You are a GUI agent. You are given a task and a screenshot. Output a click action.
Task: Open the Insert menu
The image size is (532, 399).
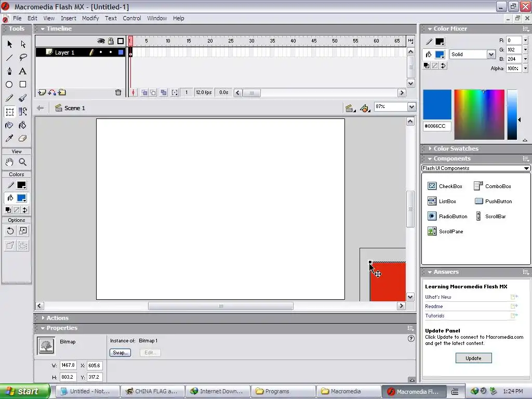(x=69, y=18)
